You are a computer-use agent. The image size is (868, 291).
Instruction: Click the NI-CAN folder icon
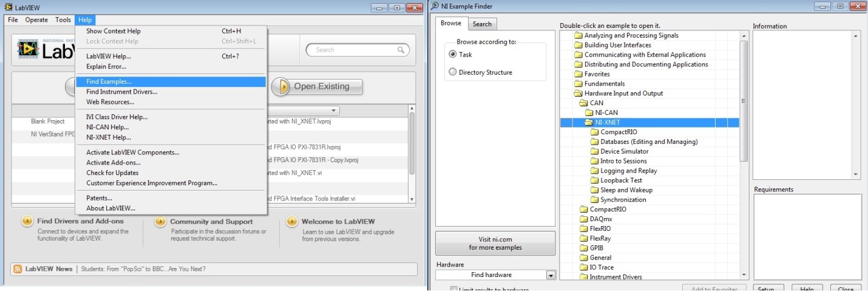click(589, 113)
